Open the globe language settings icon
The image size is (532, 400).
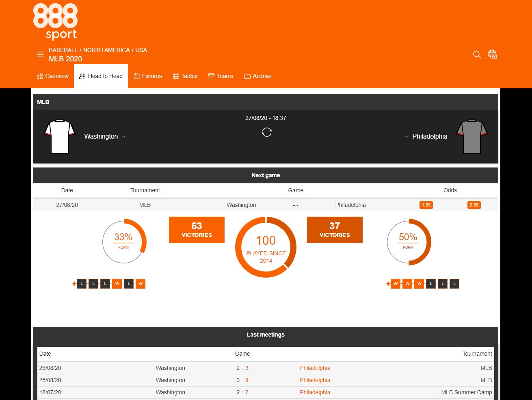tap(493, 54)
